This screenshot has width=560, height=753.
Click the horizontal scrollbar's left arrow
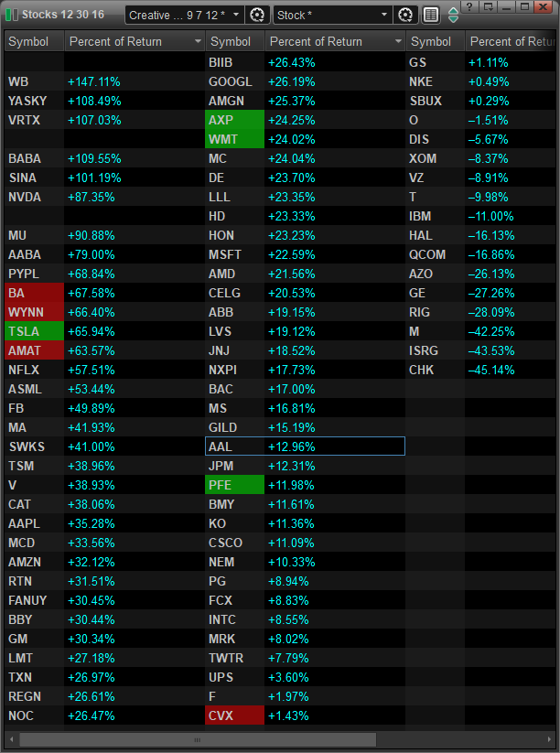coord(11,739)
